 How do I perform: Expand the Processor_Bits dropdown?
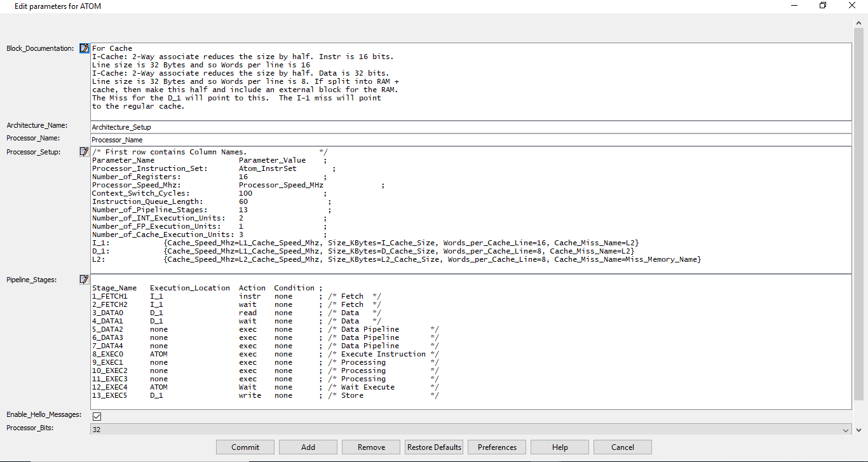(x=845, y=430)
